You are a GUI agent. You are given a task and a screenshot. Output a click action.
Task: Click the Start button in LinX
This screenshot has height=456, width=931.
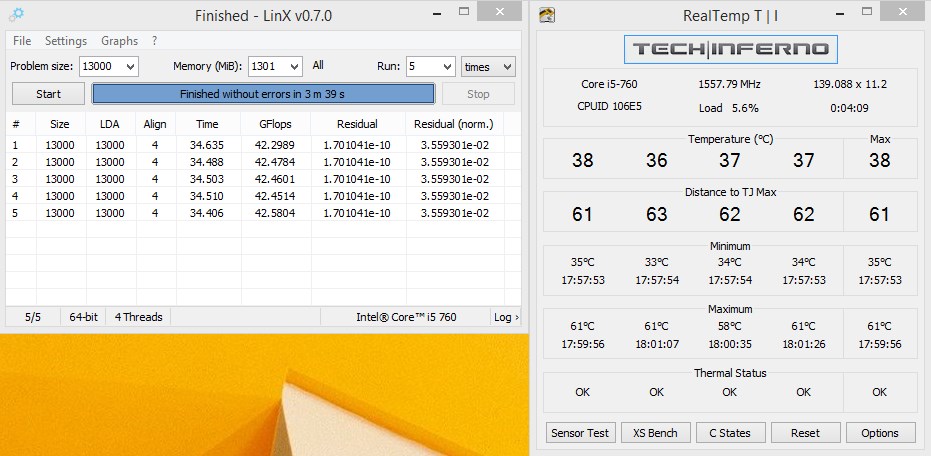coord(49,94)
